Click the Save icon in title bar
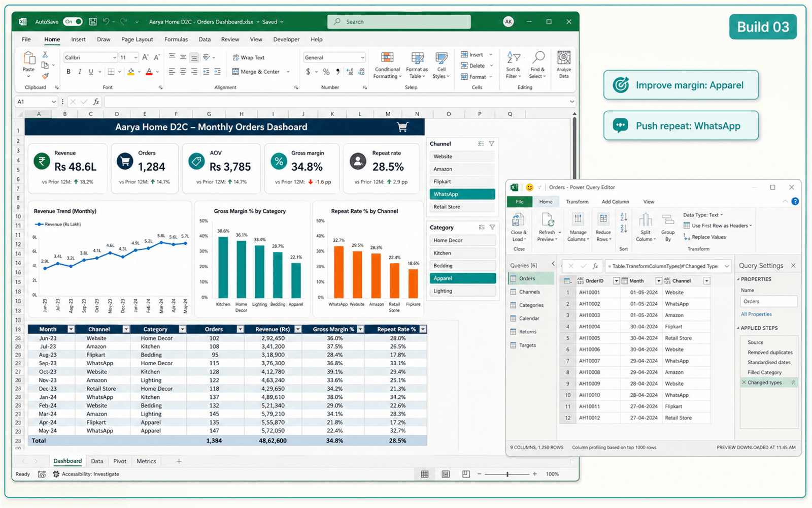This screenshot has height=508, width=812. (x=93, y=22)
